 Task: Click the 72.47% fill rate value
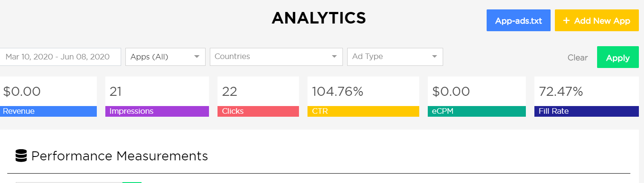tap(561, 91)
